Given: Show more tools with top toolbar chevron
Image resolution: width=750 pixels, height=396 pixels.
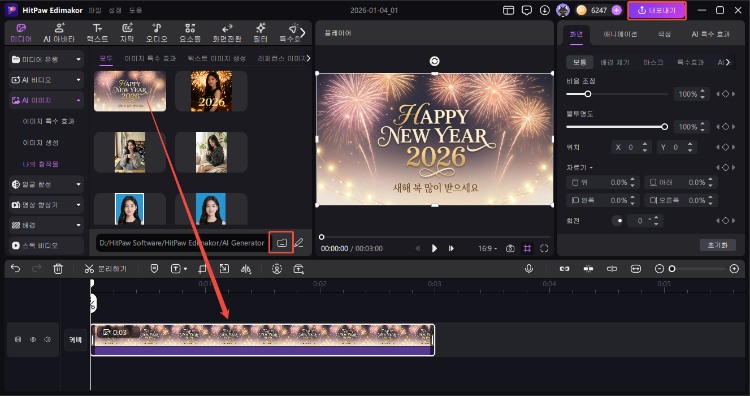Looking at the screenshot, I should pyautogui.click(x=303, y=33).
